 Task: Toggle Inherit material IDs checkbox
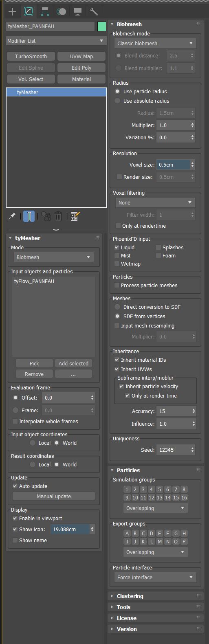click(x=117, y=360)
